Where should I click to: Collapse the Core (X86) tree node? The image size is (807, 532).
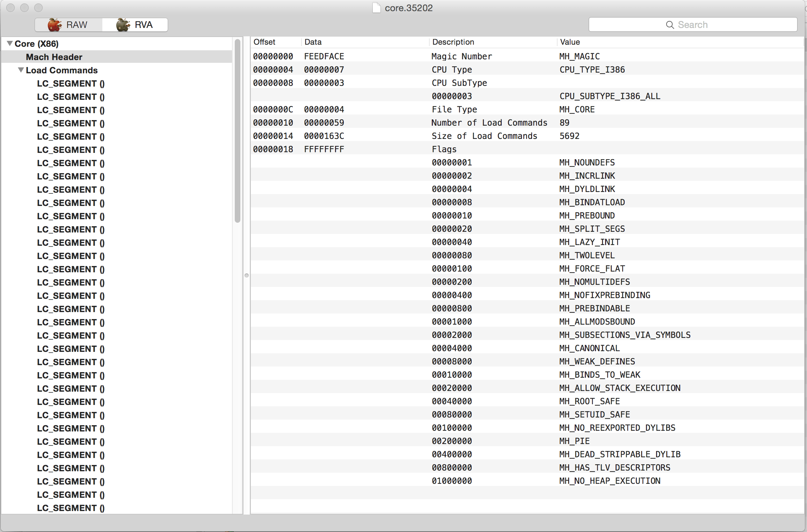pyautogui.click(x=10, y=44)
